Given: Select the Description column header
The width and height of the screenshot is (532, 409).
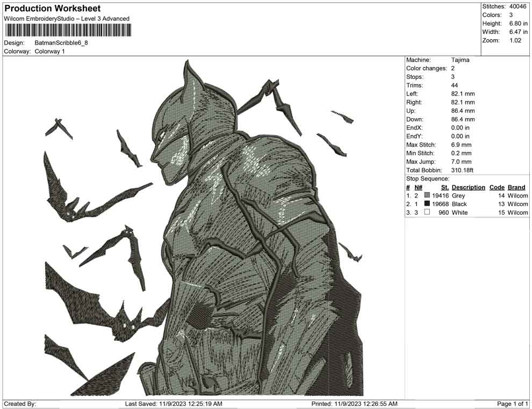Looking at the screenshot, I should 468,187.
